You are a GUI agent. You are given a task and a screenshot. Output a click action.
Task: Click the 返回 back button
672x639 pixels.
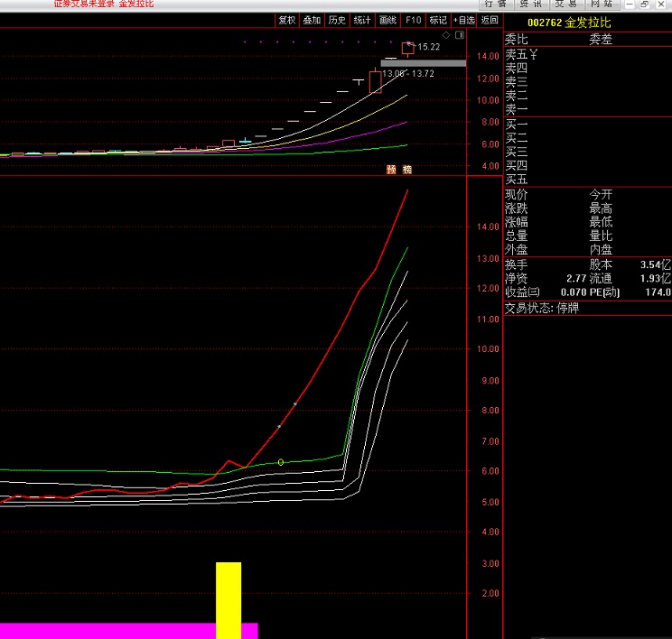click(x=490, y=20)
